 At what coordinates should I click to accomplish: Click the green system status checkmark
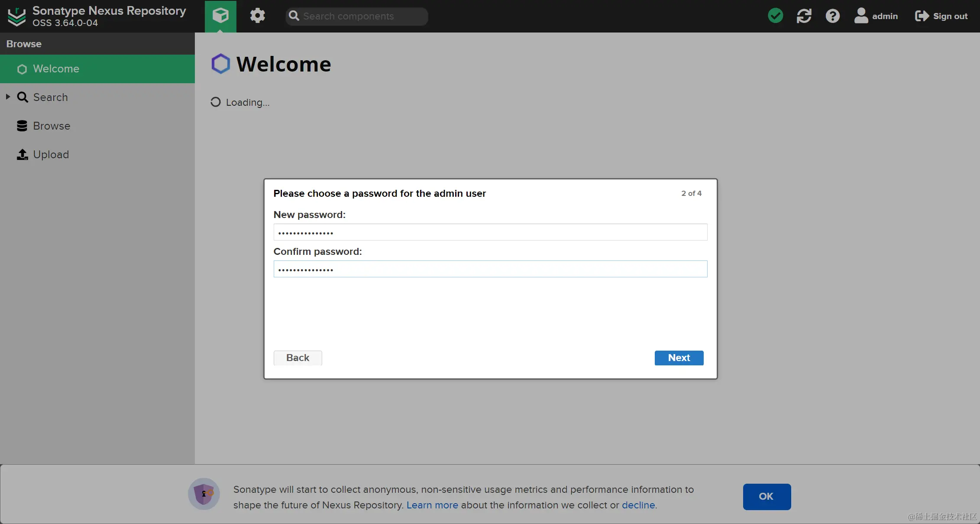(x=775, y=16)
